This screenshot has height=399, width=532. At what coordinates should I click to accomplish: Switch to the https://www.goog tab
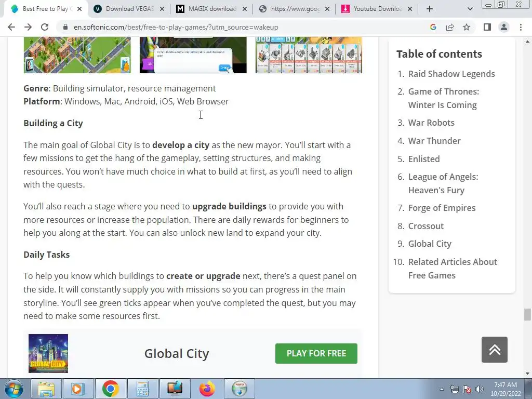[x=294, y=9]
